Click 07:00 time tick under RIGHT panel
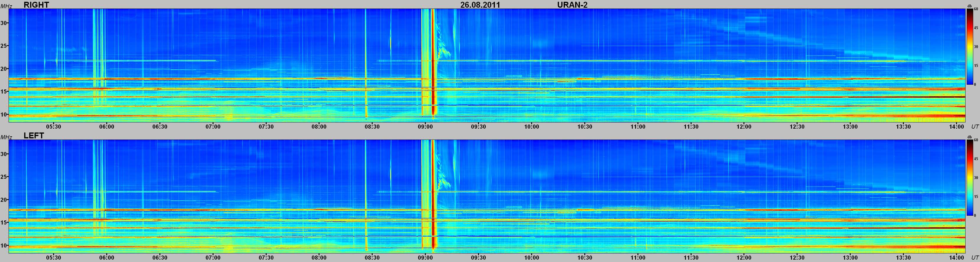This screenshot has height=262, width=980. pyautogui.click(x=213, y=127)
